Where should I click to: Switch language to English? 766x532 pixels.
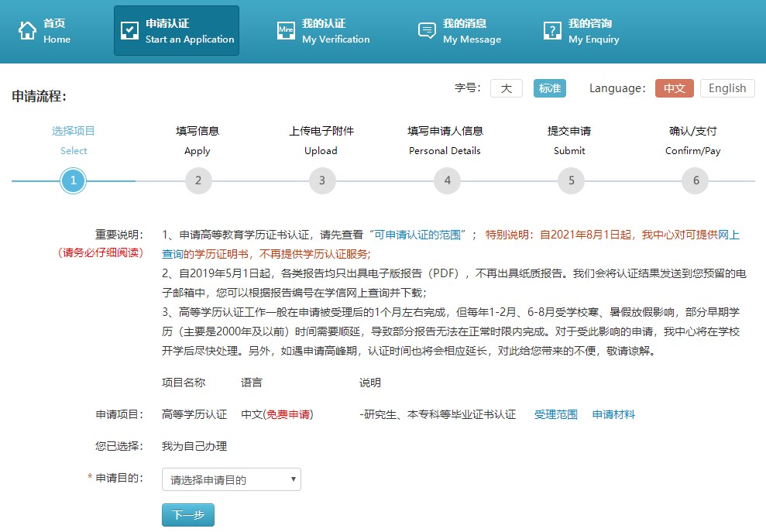click(727, 88)
